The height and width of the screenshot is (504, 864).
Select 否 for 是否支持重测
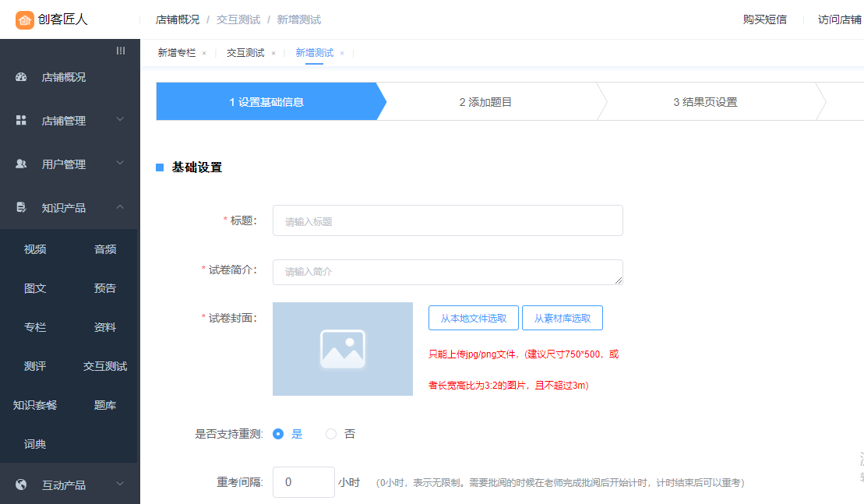(331, 434)
